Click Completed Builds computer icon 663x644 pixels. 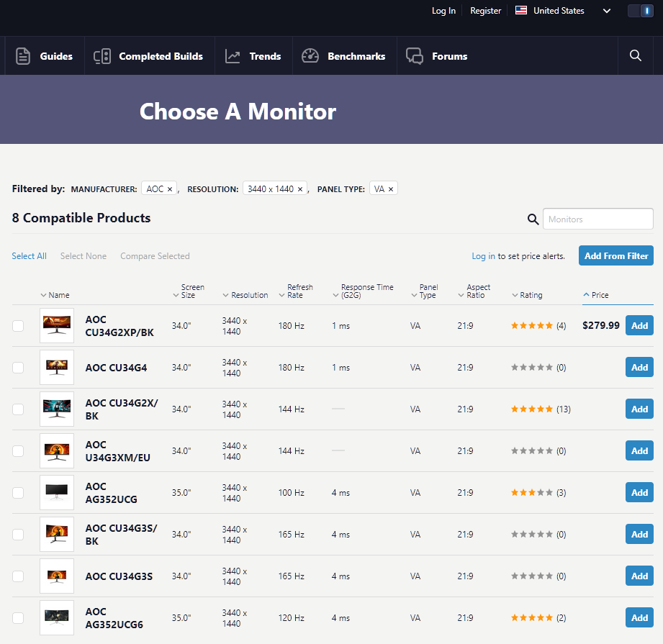point(102,56)
